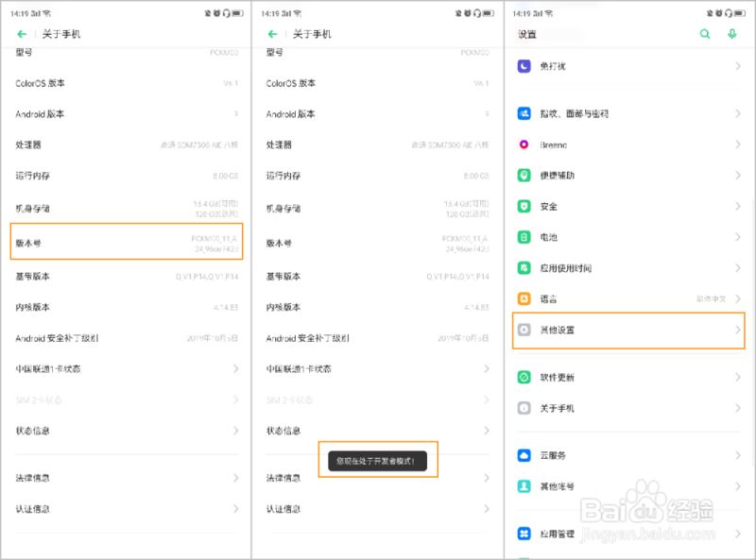The width and height of the screenshot is (756, 560).
Task: Go back from 关于手机 screen showing toast
Action: point(272,34)
